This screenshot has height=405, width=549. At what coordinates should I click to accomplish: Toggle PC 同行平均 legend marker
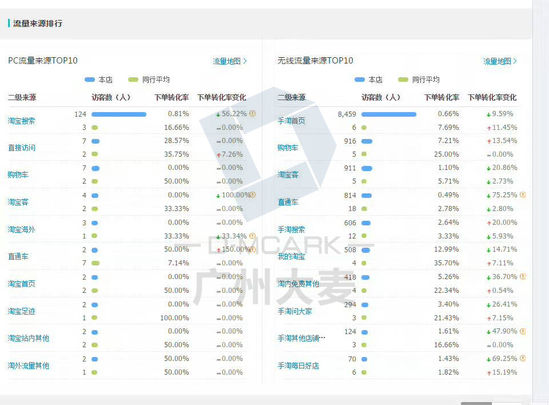coord(133,80)
